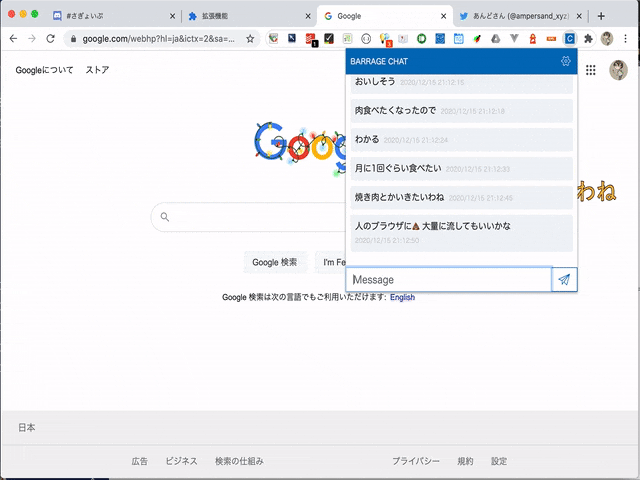Go back to previous page
The height and width of the screenshot is (480, 640).
tap(13, 39)
